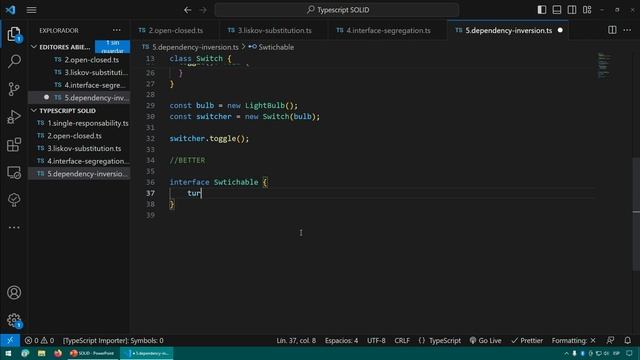
Task: Click the Typescript SOLID command center search
Action: point(337,10)
